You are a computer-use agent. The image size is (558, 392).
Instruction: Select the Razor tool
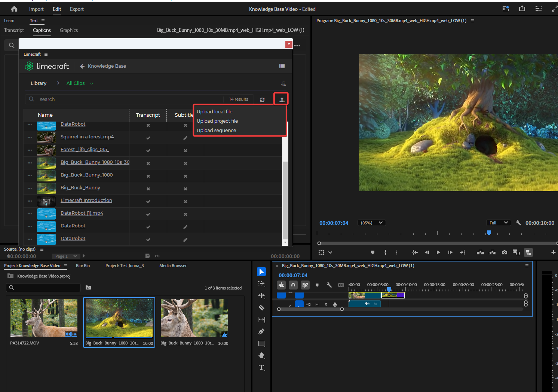coord(261,307)
